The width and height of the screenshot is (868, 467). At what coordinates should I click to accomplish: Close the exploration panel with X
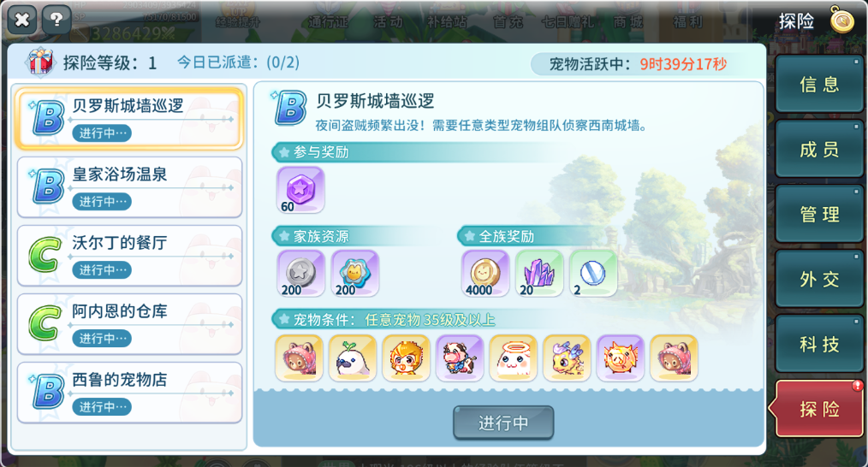pos(22,20)
